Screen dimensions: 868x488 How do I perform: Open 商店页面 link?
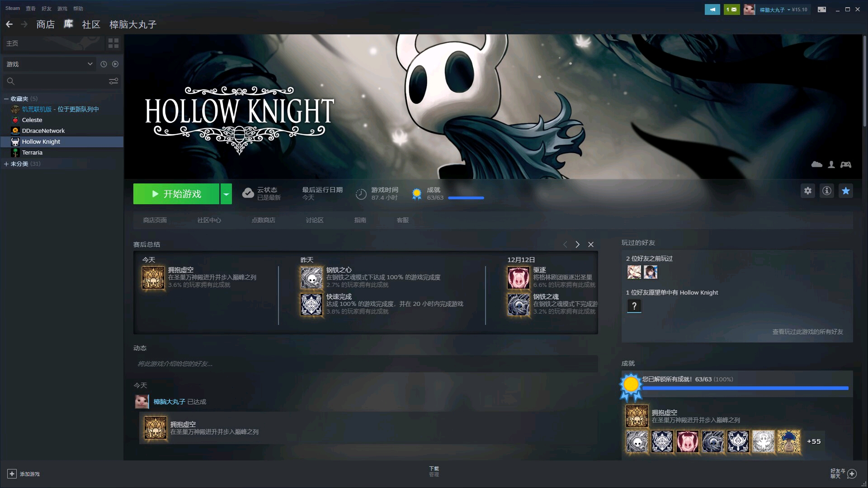[x=155, y=220]
